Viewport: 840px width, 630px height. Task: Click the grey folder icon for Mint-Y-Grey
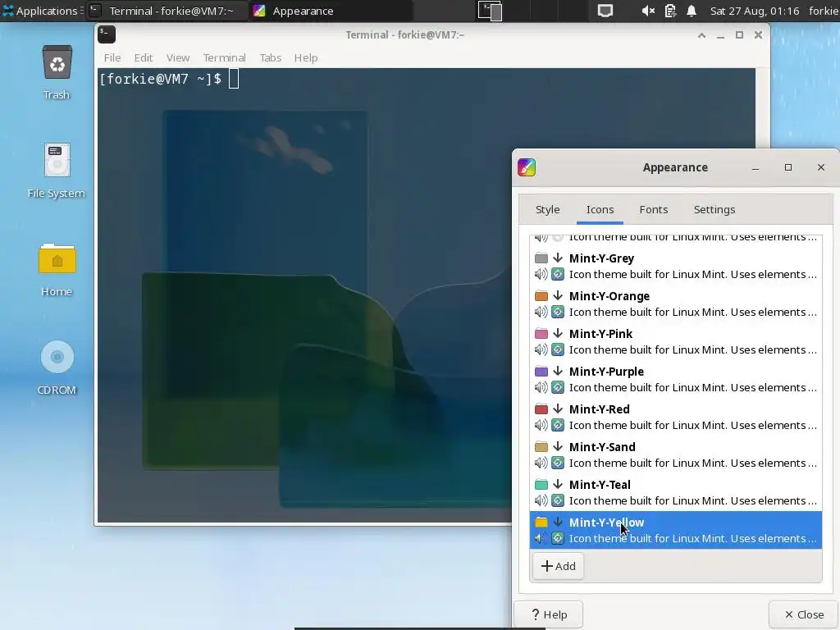[x=541, y=258]
